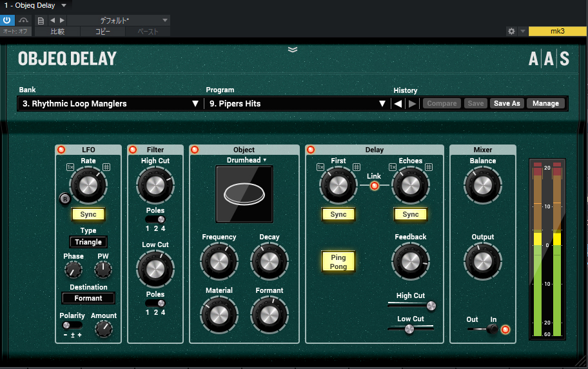Click the Save As button
This screenshot has height=369, width=588.
pyautogui.click(x=507, y=104)
